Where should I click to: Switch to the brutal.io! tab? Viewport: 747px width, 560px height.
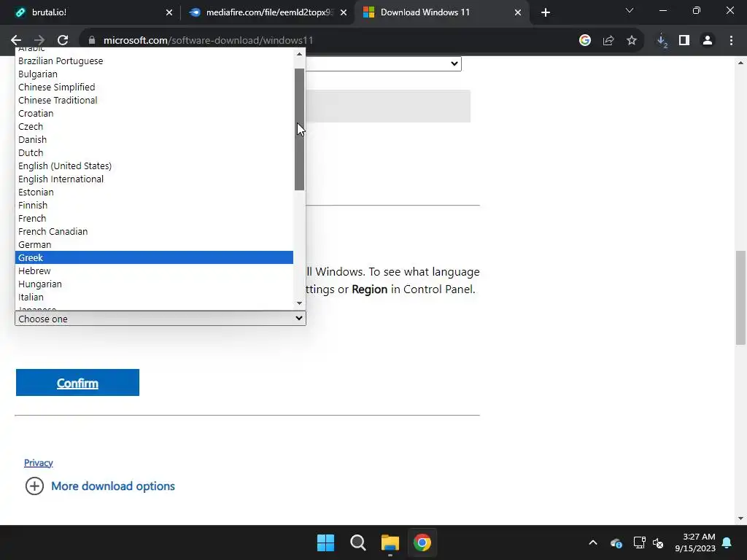pos(90,12)
